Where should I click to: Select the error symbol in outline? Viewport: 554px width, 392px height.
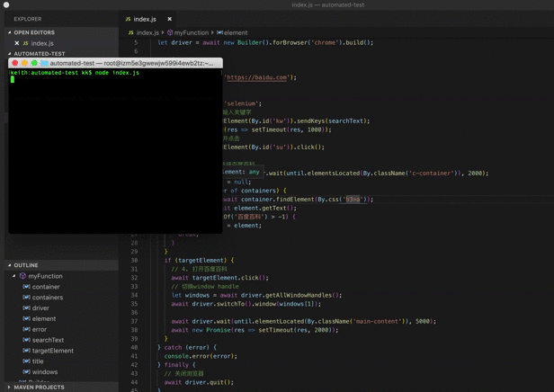click(x=39, y=329)
